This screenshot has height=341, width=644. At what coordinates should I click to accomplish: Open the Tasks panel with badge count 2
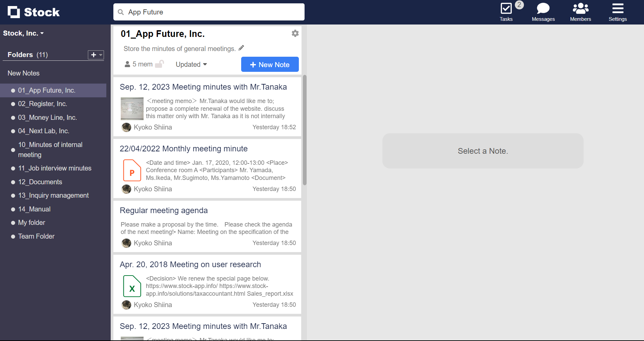point(506,9)
